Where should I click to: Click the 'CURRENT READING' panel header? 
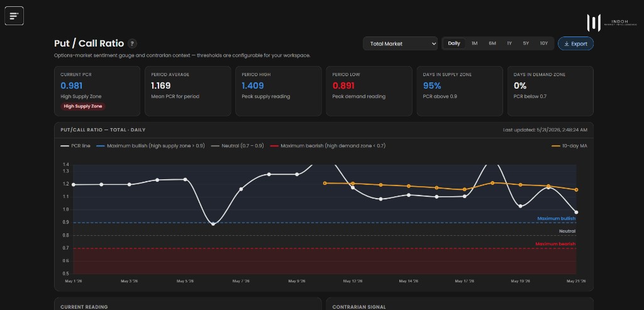point(84,307)
